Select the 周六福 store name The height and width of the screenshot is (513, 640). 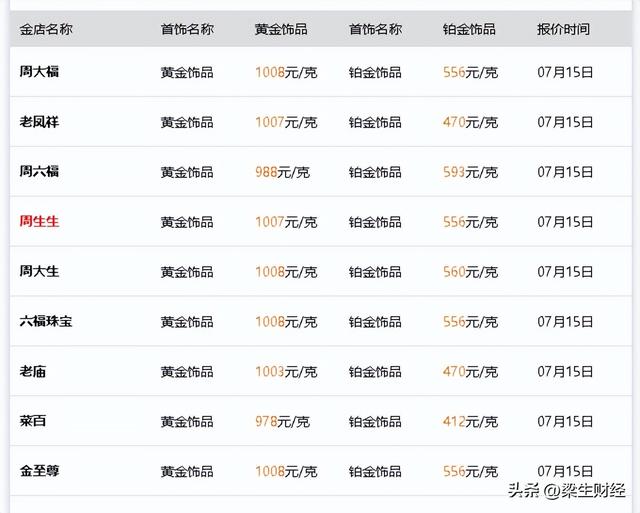coord(39,171)
